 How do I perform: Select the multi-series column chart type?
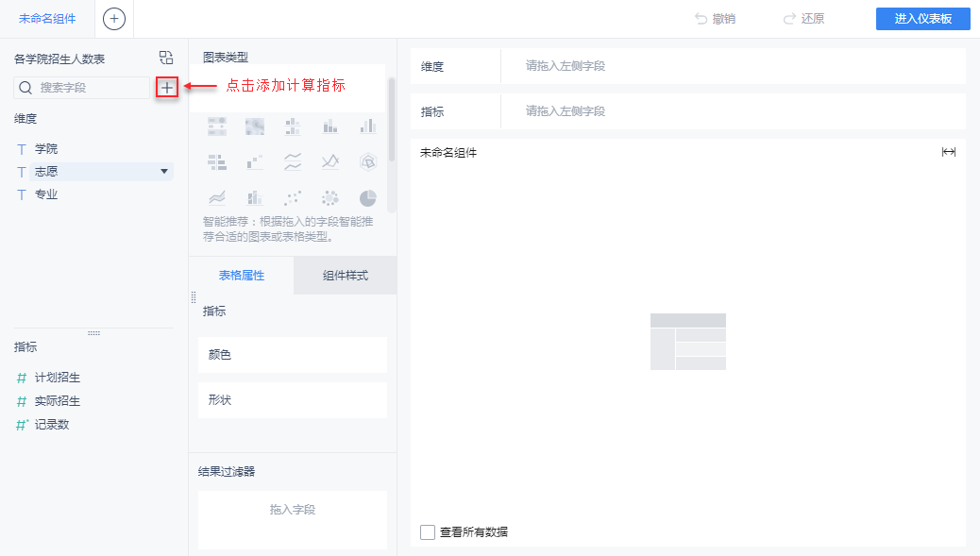(368, 126)
